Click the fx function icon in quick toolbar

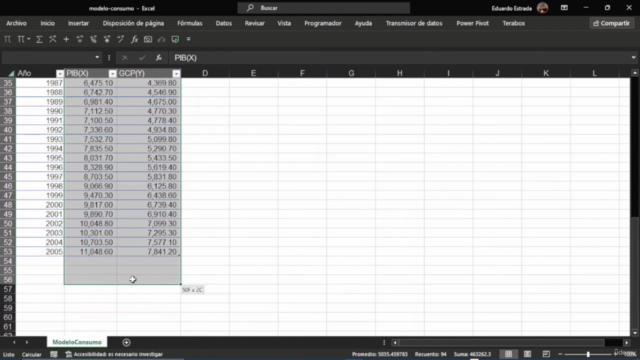[134, 39]
